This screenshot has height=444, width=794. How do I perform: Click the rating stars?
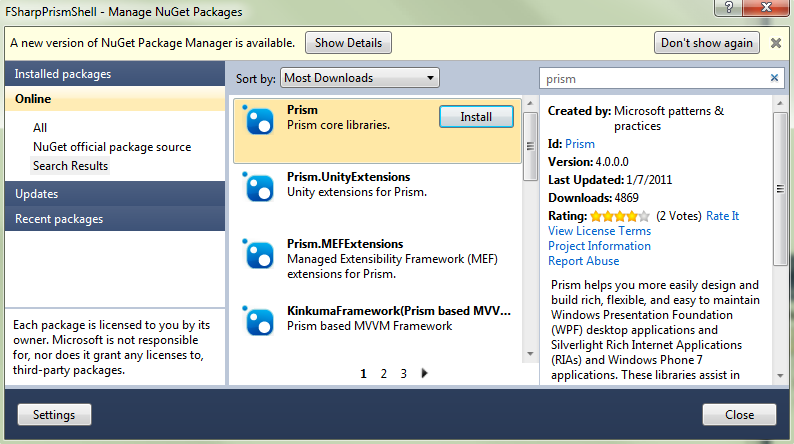(x=620, y=216)
